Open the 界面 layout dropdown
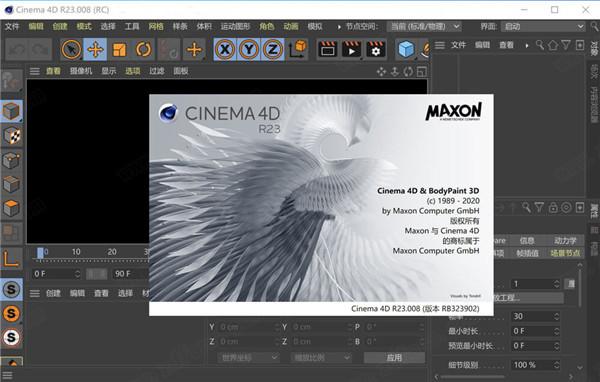This screenshot has height=382, width=600. pos(543,26)
